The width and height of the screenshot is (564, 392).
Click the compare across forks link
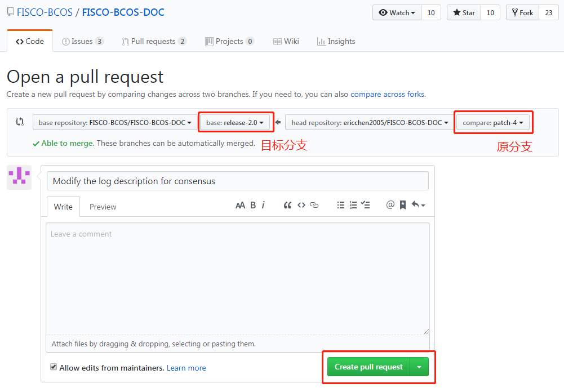pos(388,94)
